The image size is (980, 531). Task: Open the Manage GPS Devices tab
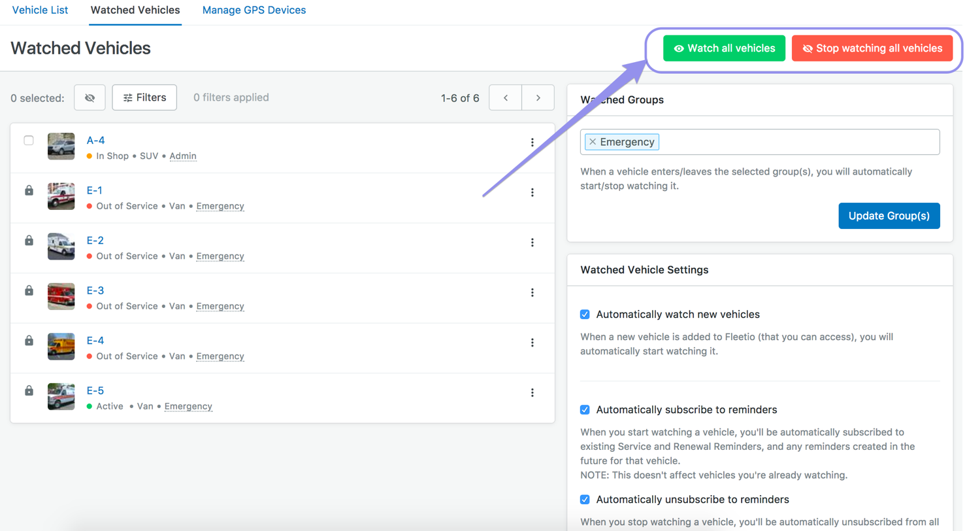(254, 10)
